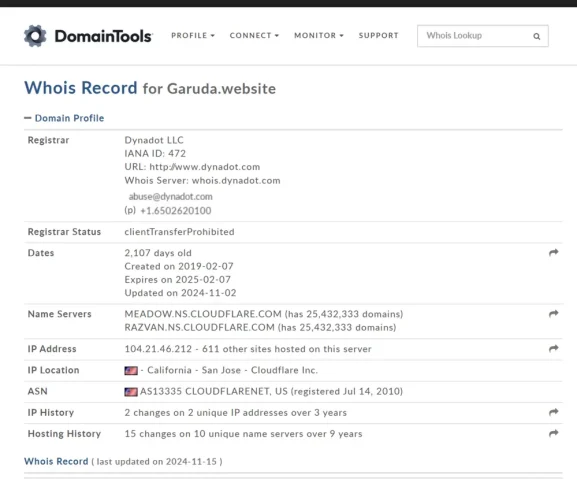Screen dimensions: 577x479
Task: Click the US flag in IP Location row
Action: (x=131, y=370)
